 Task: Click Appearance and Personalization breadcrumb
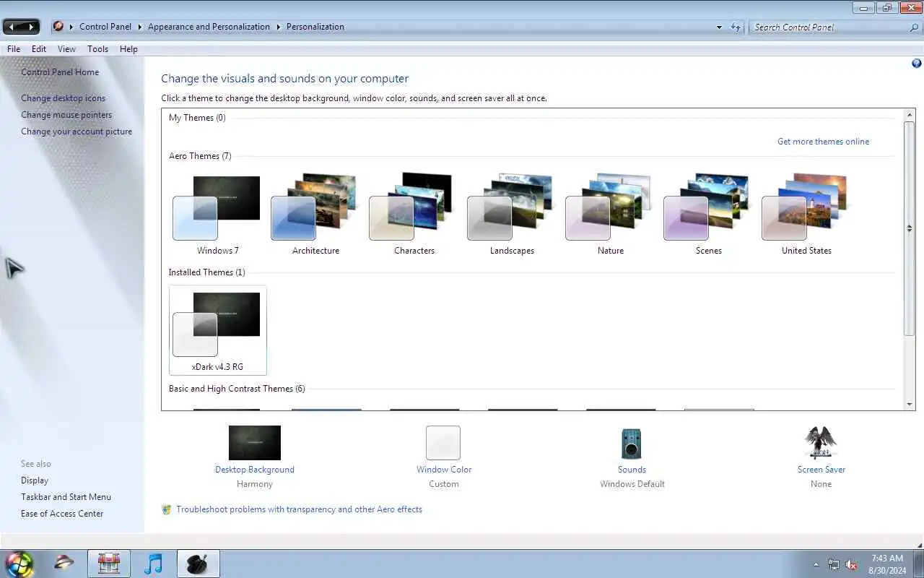[209, 27]
